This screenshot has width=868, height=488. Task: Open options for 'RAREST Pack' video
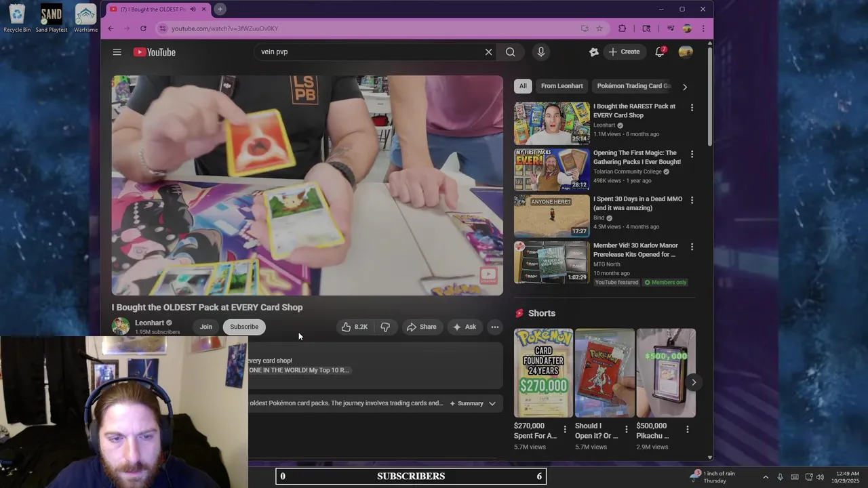click(x=692, y=108)
